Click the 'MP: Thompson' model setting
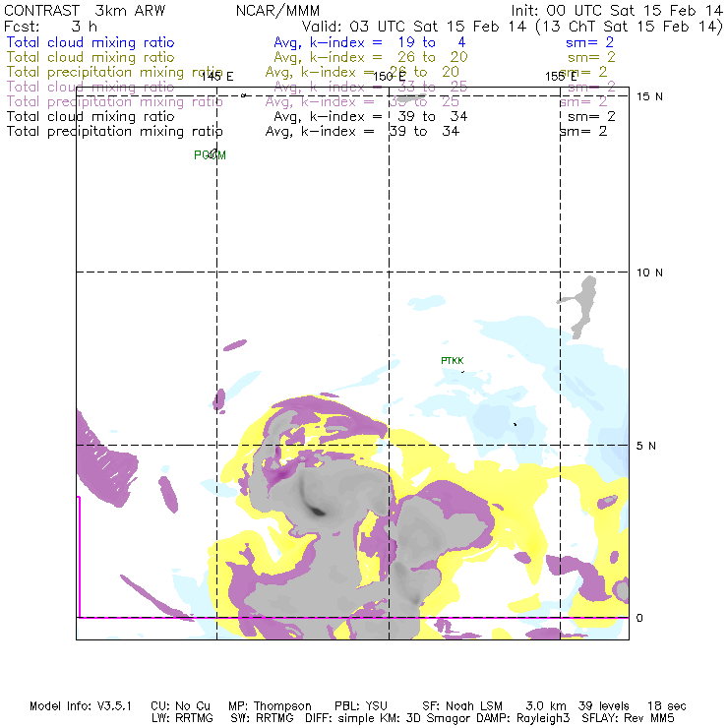The height and width of the screenshot is (728, 728). click(x=270, y=706)
